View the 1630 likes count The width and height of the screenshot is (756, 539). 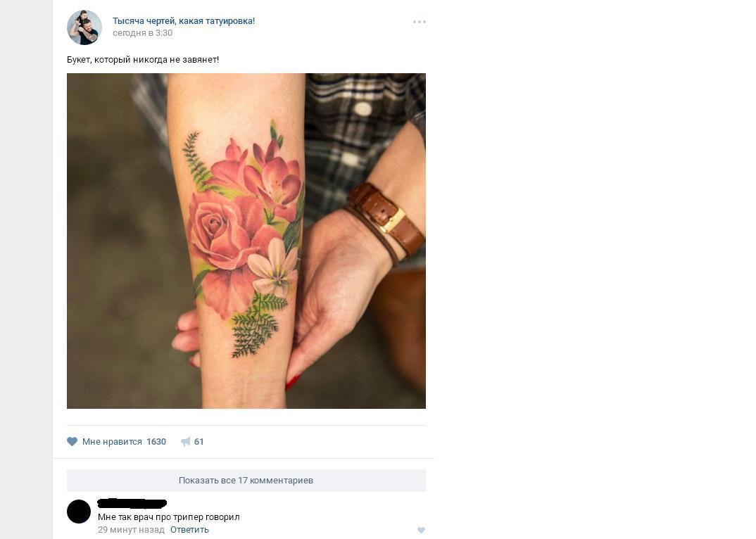tap(156, 442)
